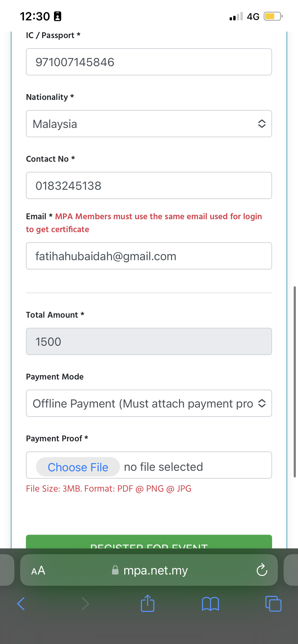Open the Safari share sheet icon
Viewport: 298px width, 644px height.
click(x=148, y=603)
